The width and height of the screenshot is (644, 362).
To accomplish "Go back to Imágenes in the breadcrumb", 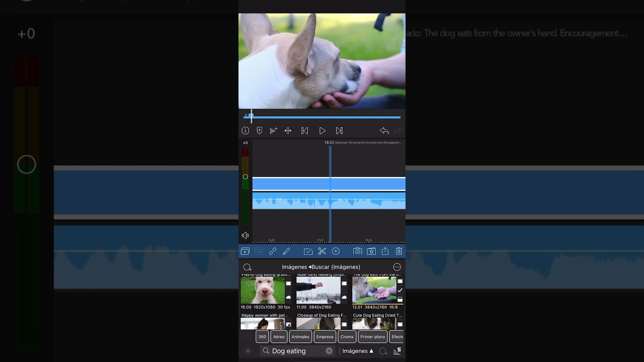I will coord(294,267).
